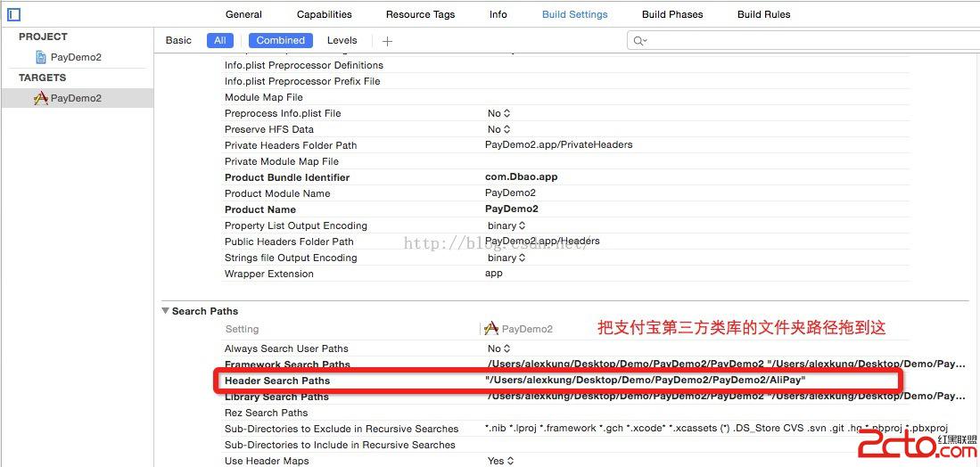Click Info.plist Preprocessor Prefix File row
This screenshot has width=980, height=467.
302,82
